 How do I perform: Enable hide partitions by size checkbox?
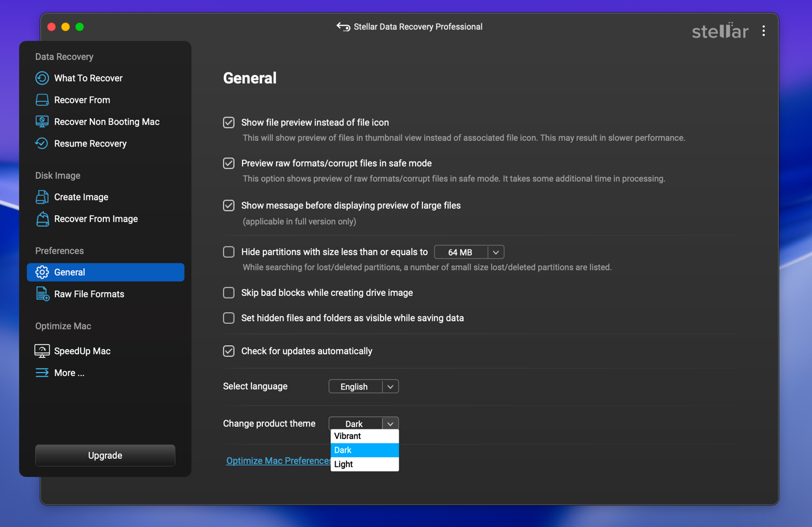point(229,252)
